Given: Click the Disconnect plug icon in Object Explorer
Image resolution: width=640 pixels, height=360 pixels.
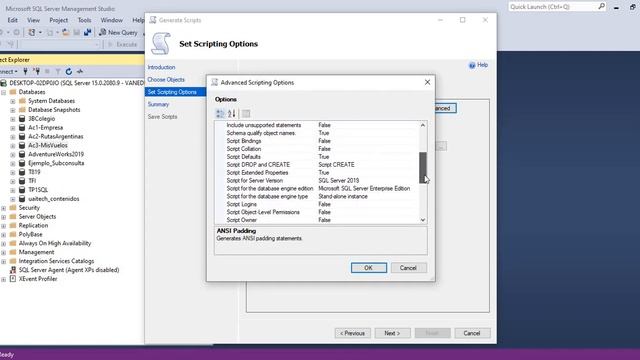Looking at the screenshot, I should click(37, 71).
